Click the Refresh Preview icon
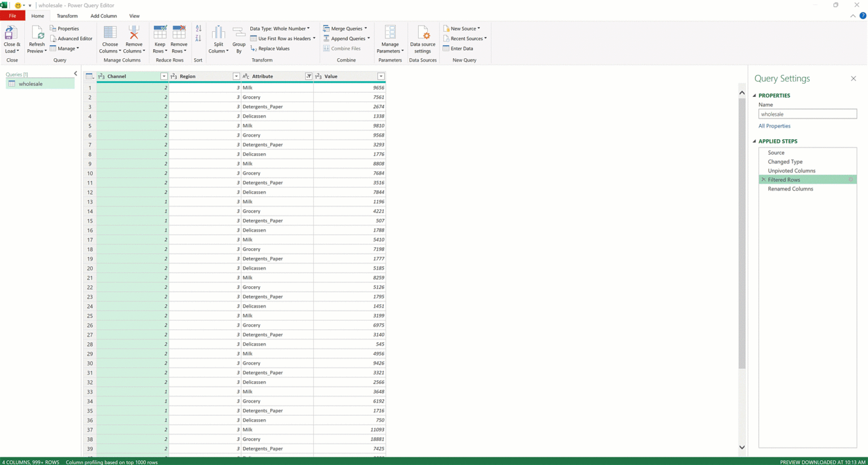 click(37, 34)
